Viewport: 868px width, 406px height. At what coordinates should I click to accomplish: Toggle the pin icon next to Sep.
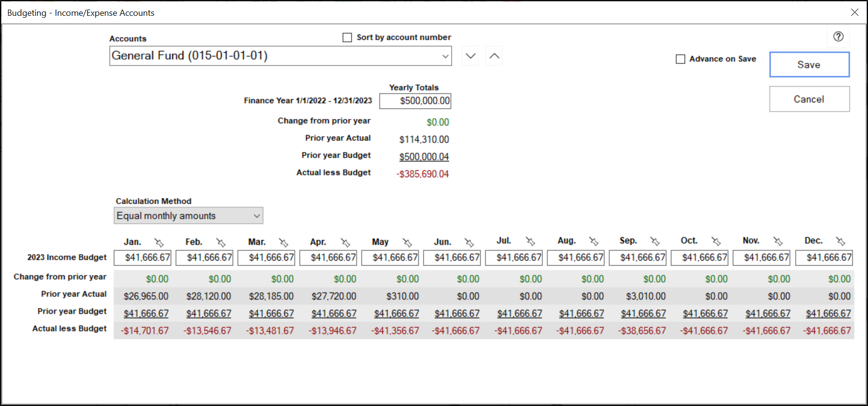pyautogui.click(x=655, y=241)
